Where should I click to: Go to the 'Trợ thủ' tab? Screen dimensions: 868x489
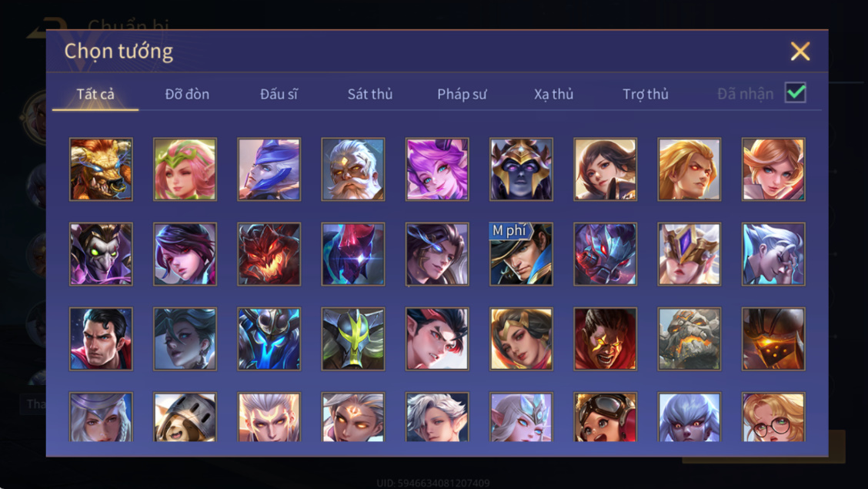click(x=646, y=94)
